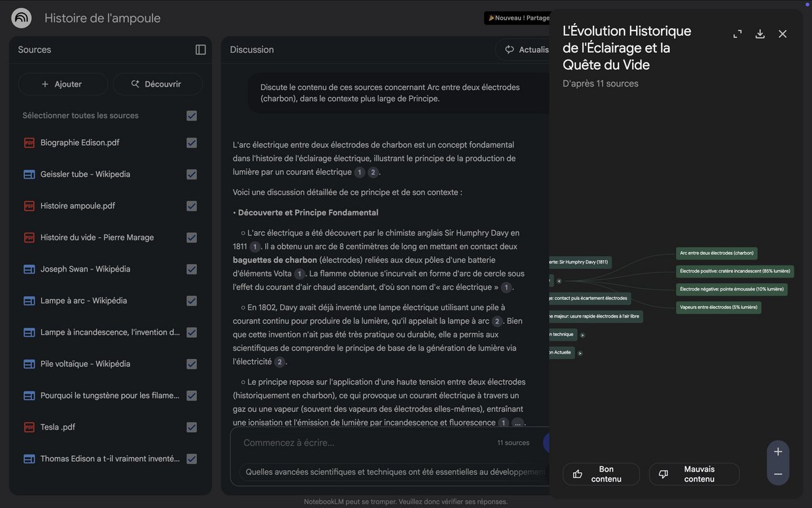Rate the mind map 'Mauvais contenu'
This screenshot has width=812, height=508.
pyautogui.click(x=694, y=474)
